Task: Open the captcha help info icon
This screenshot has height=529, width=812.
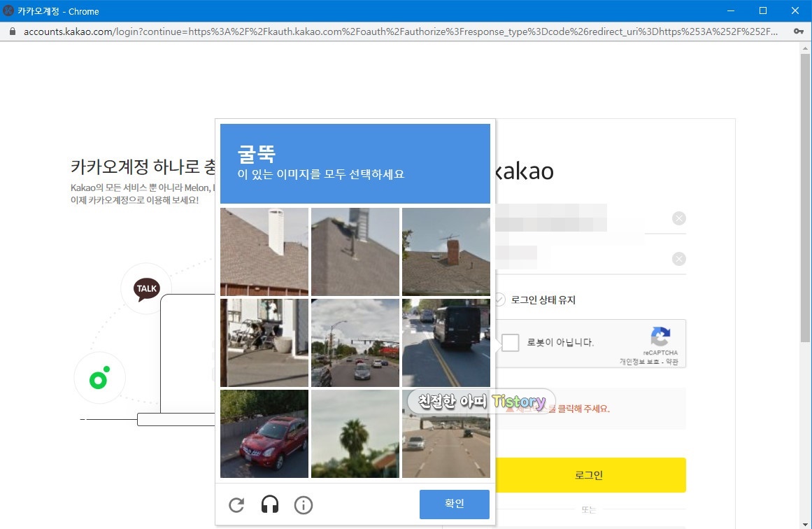Action: [304, 505]
